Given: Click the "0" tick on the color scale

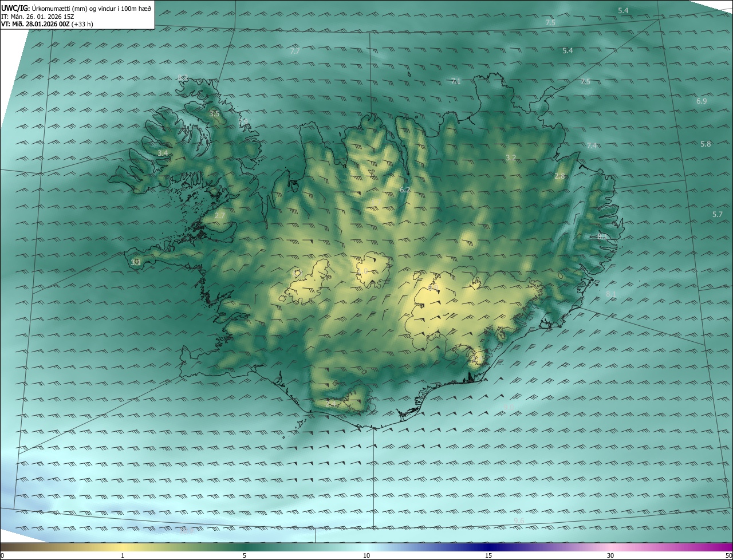Looking at the screenshot, I should 2,555.
